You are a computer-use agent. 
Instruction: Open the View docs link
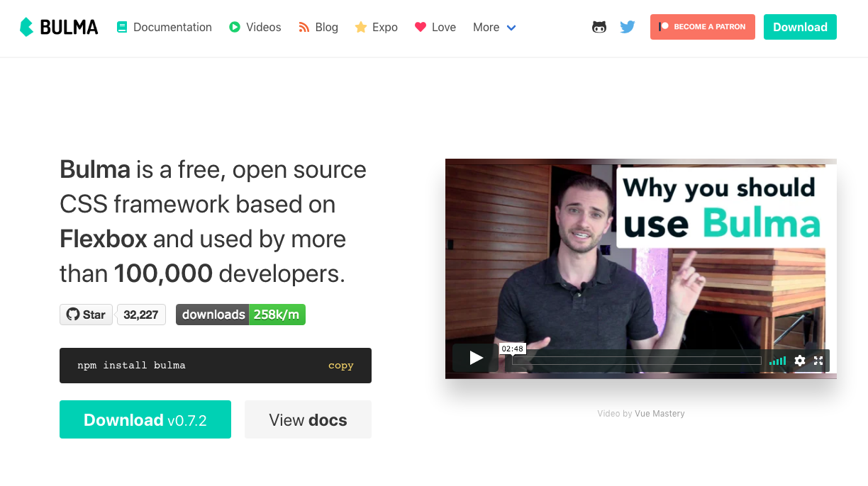click(x=308, y=419)
